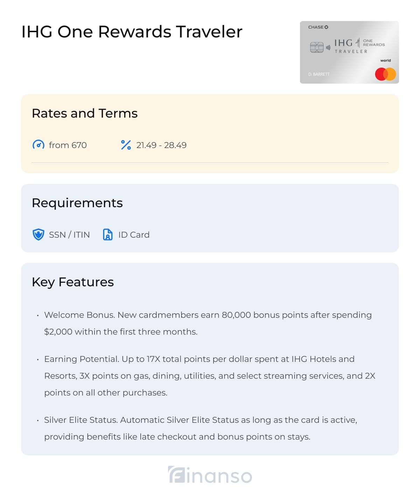Click the credit score gauge icon
This screenshot has width=420, height=504.
click(38, 145)
